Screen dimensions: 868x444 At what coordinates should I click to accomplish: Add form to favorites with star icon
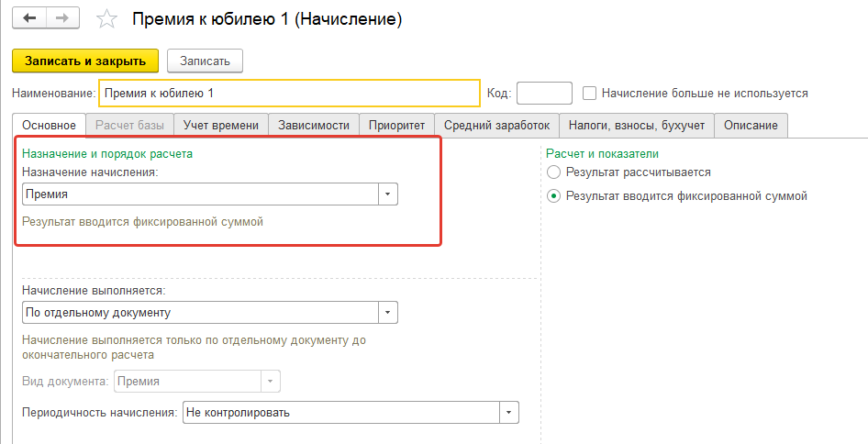point(107,19)
